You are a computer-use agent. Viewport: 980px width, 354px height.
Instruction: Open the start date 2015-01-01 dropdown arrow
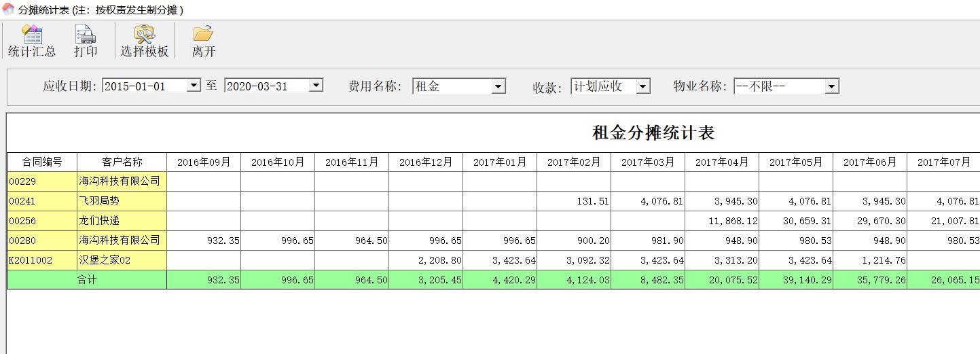(x=194, y=86)
